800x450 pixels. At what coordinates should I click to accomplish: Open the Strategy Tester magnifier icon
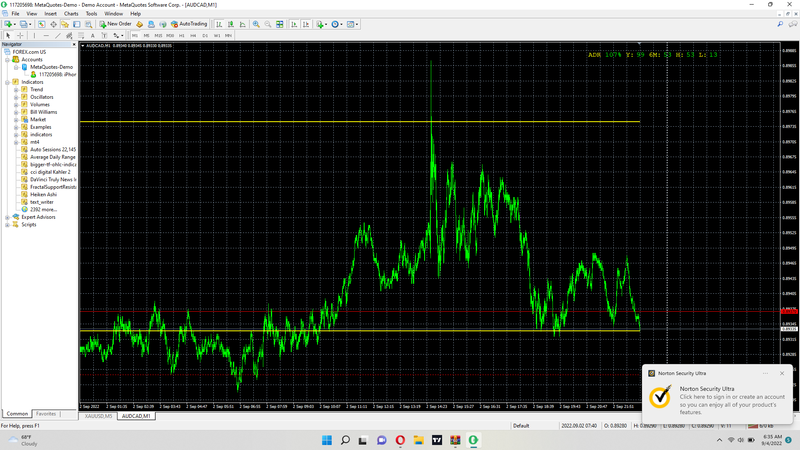tap(88, 24)
